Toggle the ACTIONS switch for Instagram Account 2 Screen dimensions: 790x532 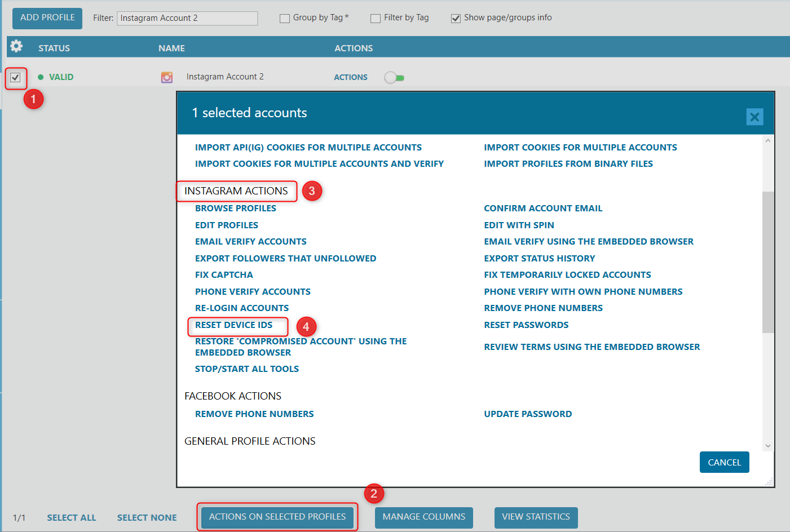click(394, 78)
